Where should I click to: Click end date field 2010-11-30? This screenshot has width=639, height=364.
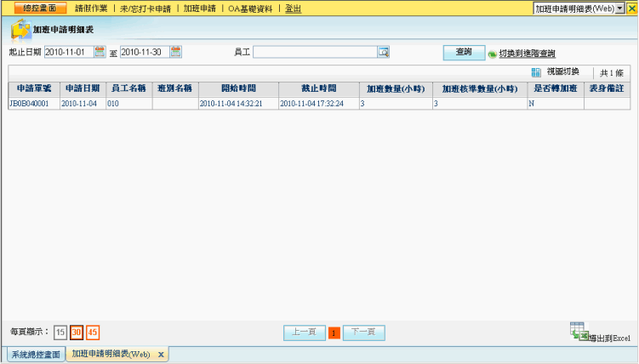[x=145, y=52]
